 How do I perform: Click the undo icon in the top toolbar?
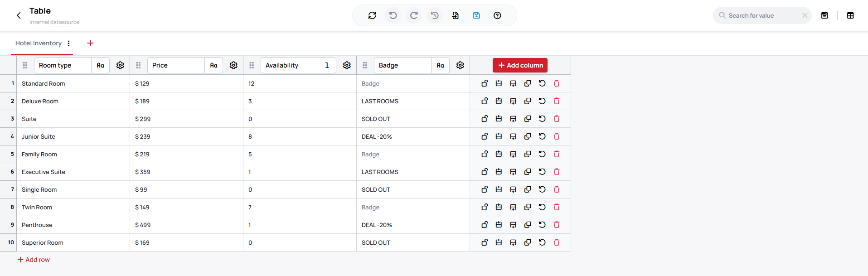pos(393,15)
